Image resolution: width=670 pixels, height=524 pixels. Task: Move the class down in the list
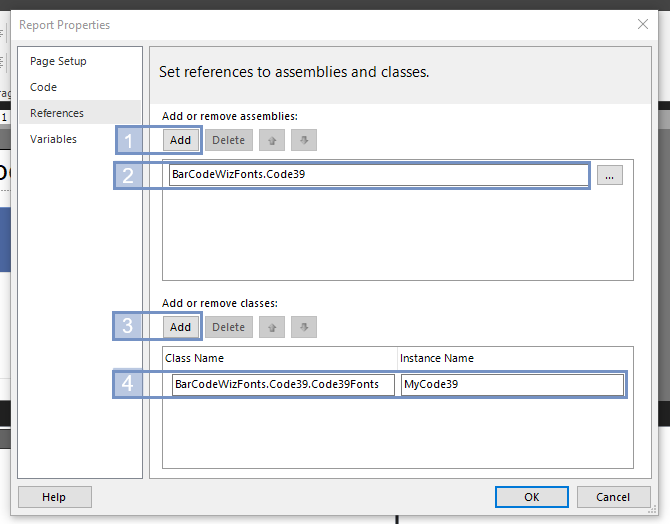point(304,327)
